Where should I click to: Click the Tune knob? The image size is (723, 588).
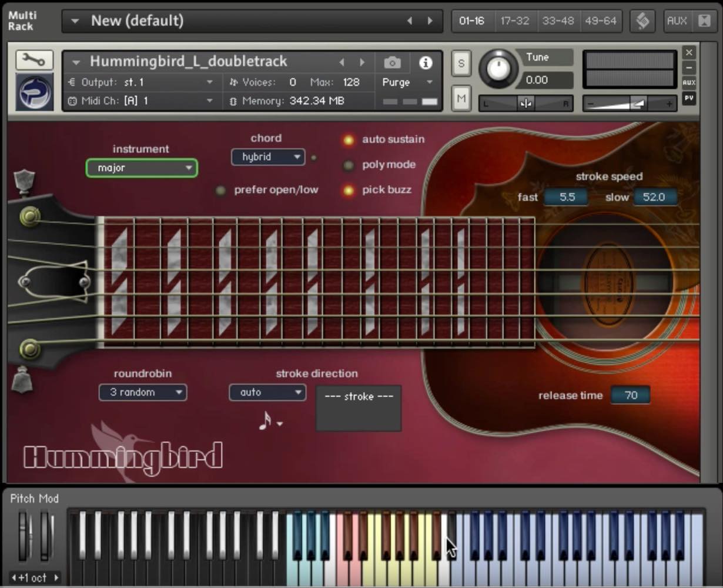498,69
